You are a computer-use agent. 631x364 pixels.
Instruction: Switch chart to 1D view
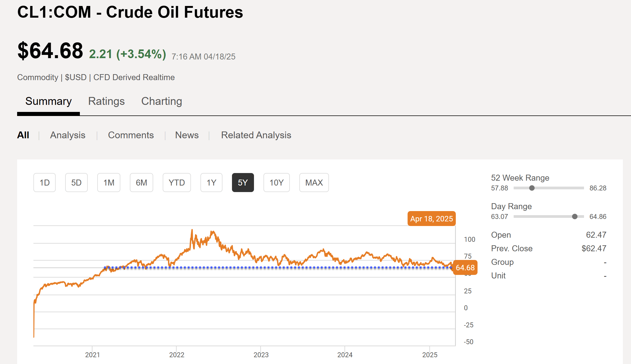44,183
